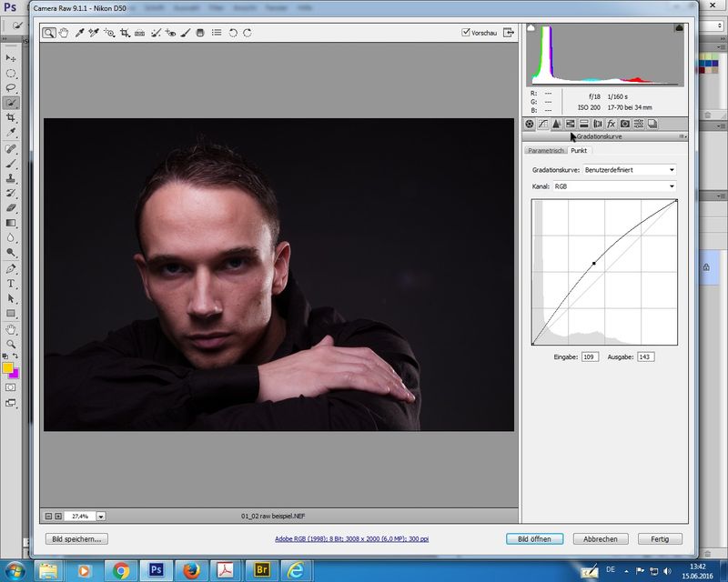
Task: Click the curve control point on tone curve
Action: coord(594,264)
